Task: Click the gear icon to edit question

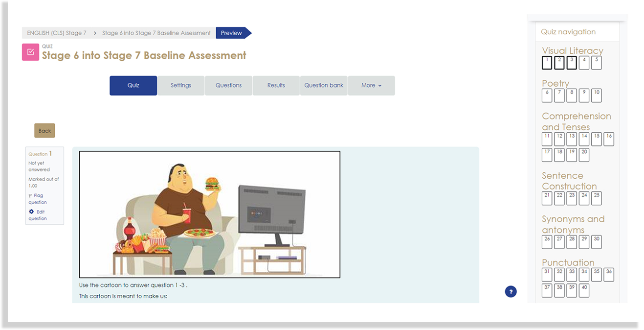Action: pos(31,212)
